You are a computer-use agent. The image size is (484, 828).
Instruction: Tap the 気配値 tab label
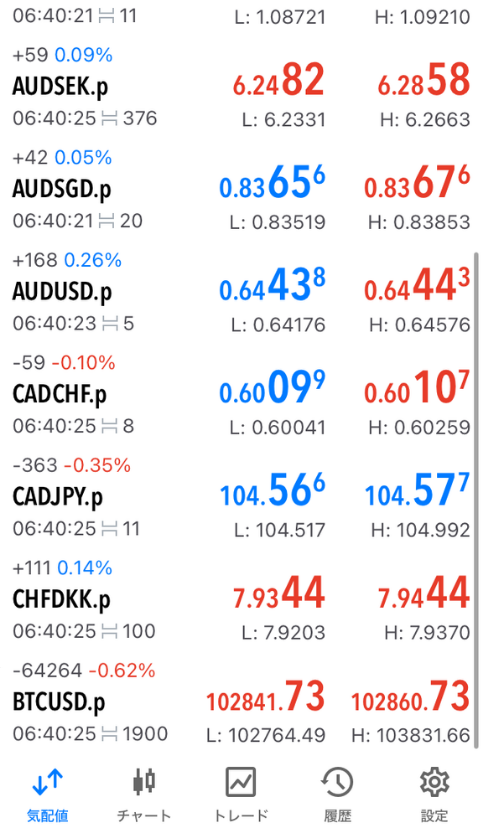(x=48, y=816)
